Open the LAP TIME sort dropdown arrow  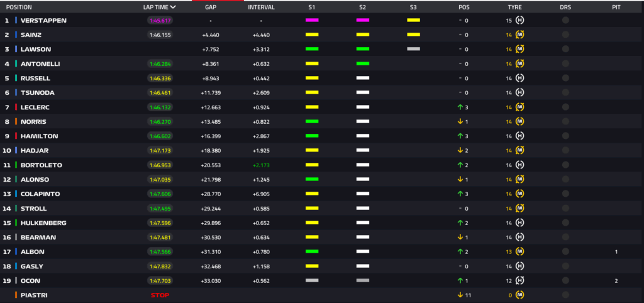(x=173, y=8)
